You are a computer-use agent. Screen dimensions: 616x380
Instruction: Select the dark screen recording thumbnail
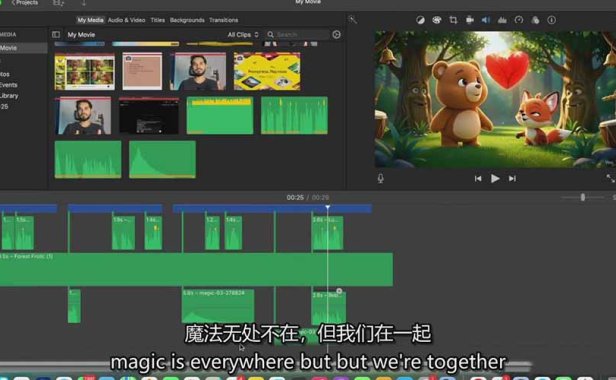point(148,116)
